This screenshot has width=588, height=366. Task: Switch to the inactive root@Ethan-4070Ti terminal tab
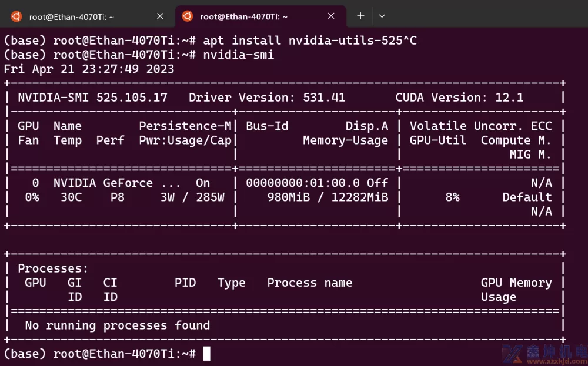click(87, 16)
